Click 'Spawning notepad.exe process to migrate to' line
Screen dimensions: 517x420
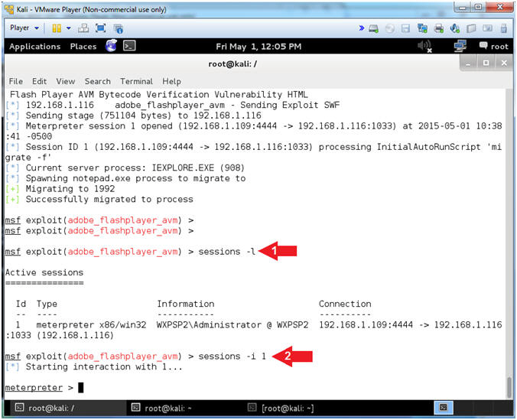[135, 178]
